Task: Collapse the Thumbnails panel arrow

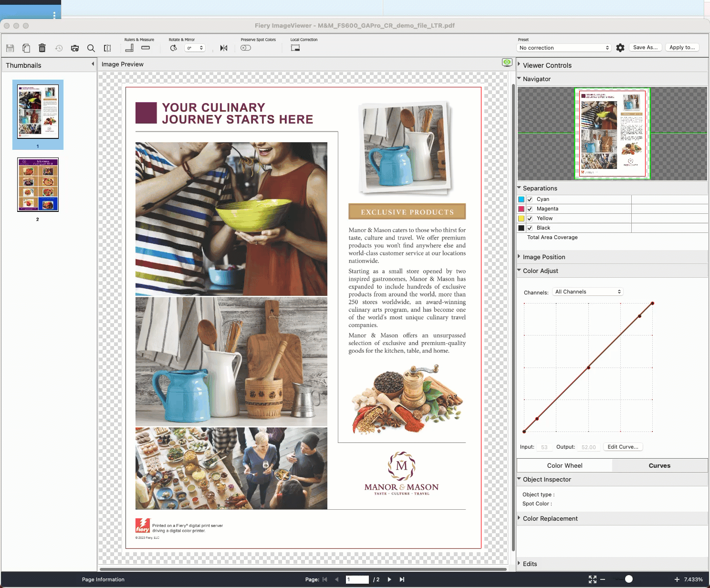Action: point(93,64)
